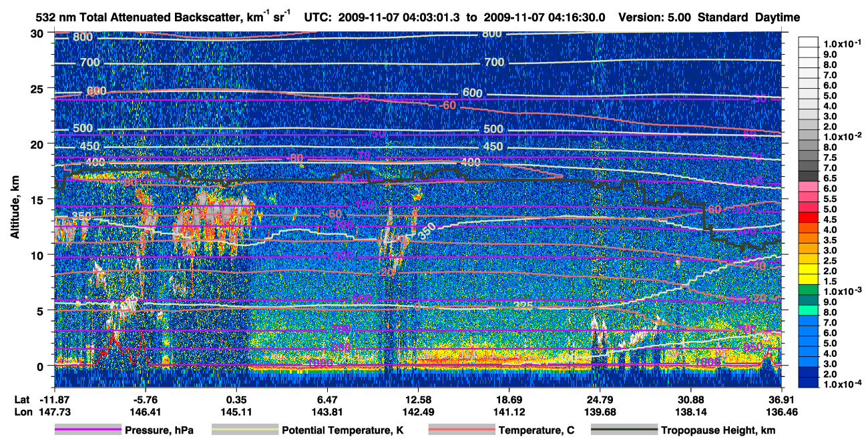Image resolution: width=868 pixels, height=445 pixels.
Task: Click the 'Lon' row label
Action: click(23, 412)
